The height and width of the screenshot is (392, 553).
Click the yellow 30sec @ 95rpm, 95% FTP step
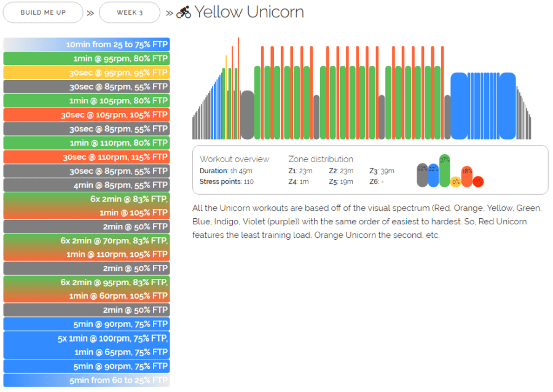tap(87, 73)
